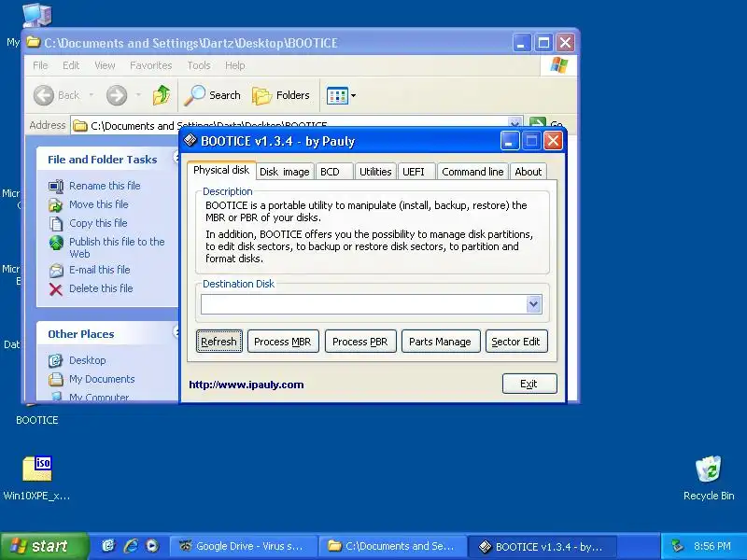Screen dimensions: 747x560
Task: Toggle the Folders pane button
Action: [x=281, y=95]
